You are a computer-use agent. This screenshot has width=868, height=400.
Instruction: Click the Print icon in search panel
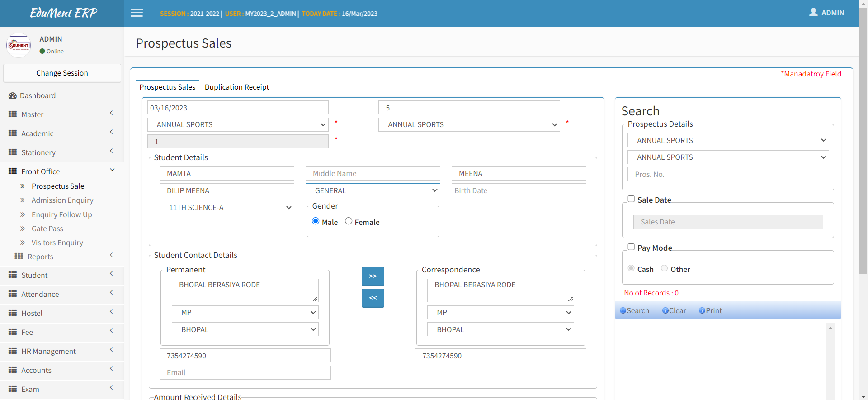click(x=702, y=311)
